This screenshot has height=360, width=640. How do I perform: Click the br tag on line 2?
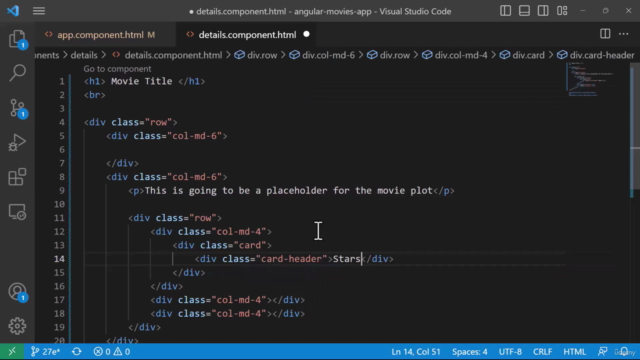pyautogui.click(x=94, y=95)
